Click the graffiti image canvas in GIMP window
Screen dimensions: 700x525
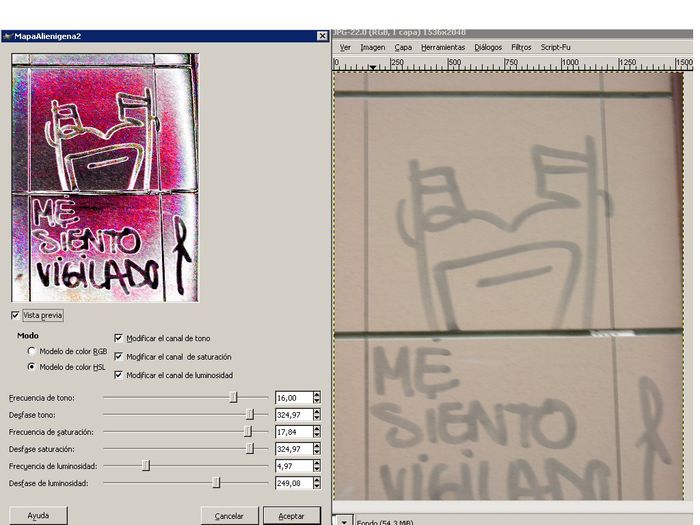pos(508,286)
